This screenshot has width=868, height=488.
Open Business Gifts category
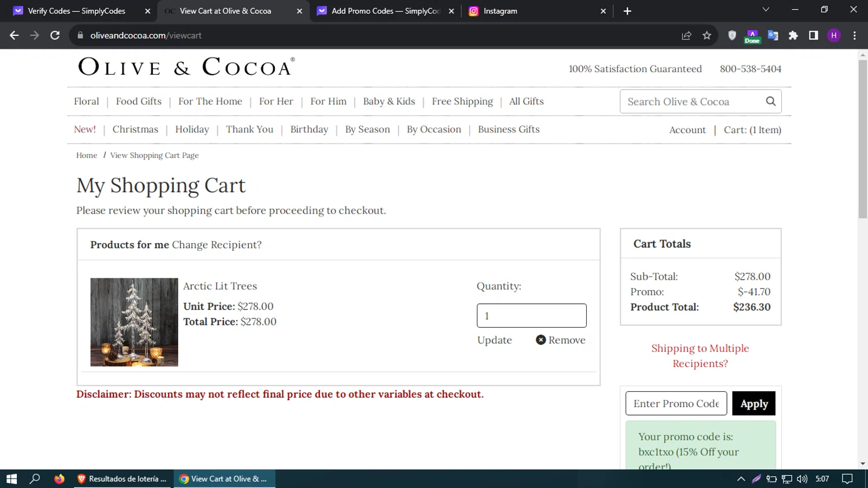[x=509, y=129]
